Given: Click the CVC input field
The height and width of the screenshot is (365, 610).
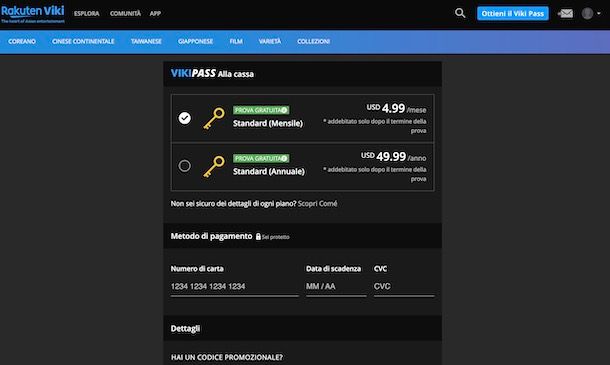Looking at the screenshot, I should (404, 287).
